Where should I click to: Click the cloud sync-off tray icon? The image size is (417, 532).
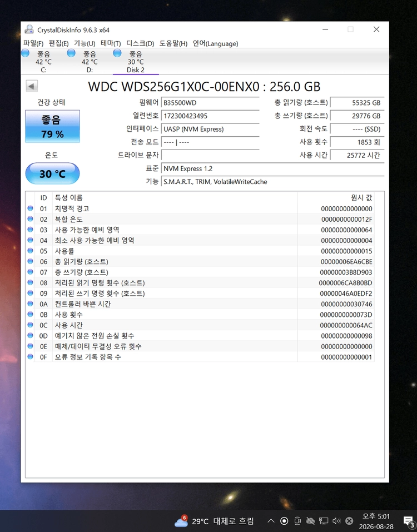point(310,521)
